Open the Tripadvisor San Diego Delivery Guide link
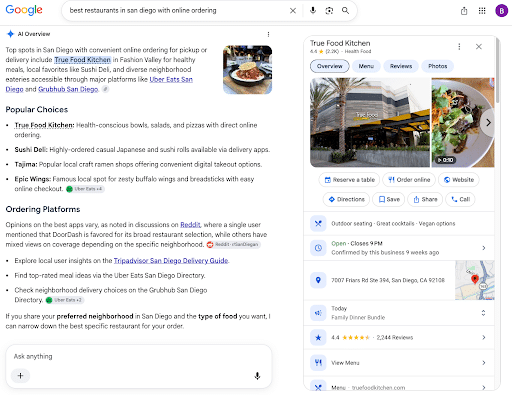The image size is (512, 395). click(171, 260)
